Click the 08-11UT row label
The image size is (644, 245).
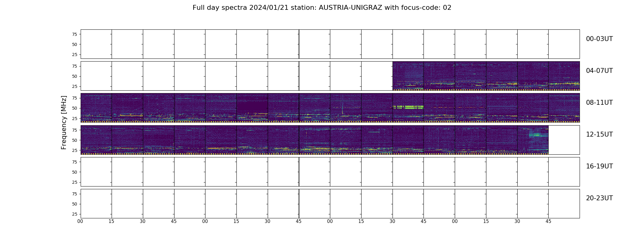599,103
